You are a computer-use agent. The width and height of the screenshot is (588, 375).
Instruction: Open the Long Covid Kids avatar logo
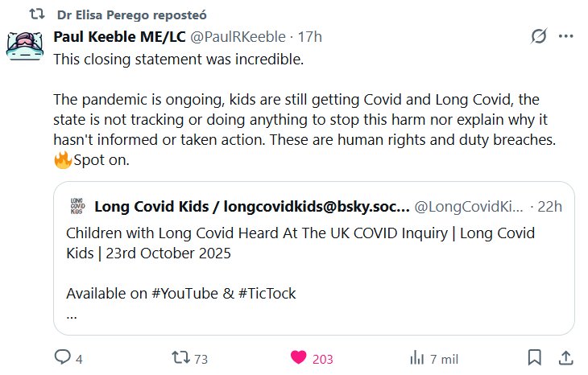tap(77, 206)
